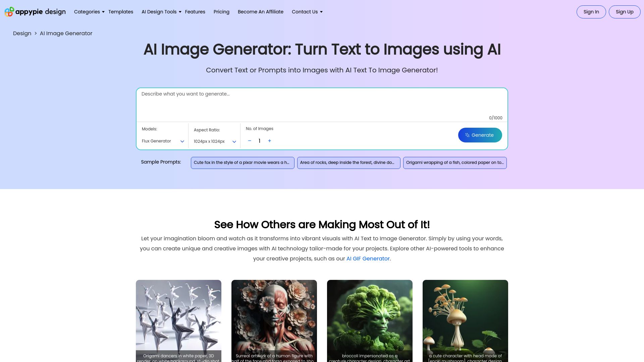Click the Templates menu item
This screenshot has height=362, width=644.
coord(120,12)
